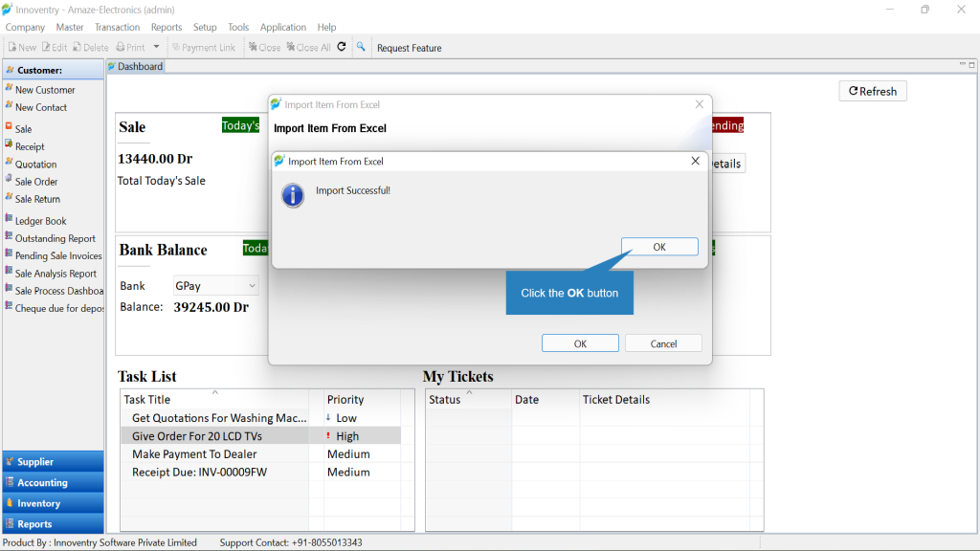Open the Reports menu in the menu bar
Screen dimensions: 980x551
pos(167,27)
